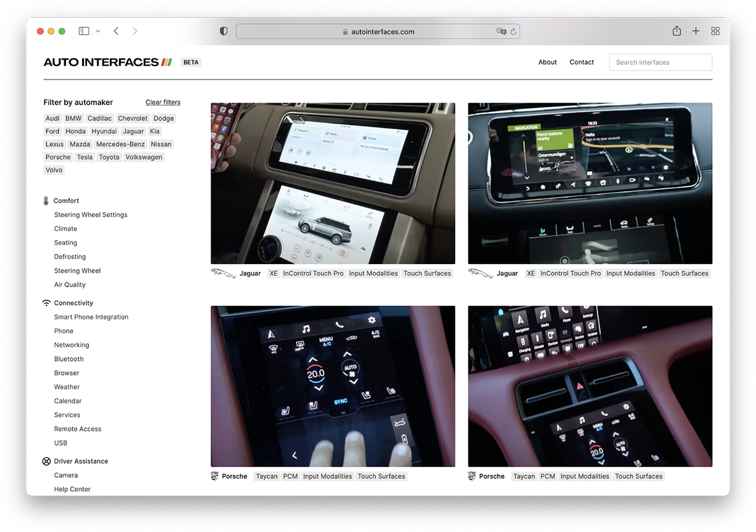Open the Bluetooth category link
Screen dimensions: 756x532
pyautogui.click(x=69, y=359)
